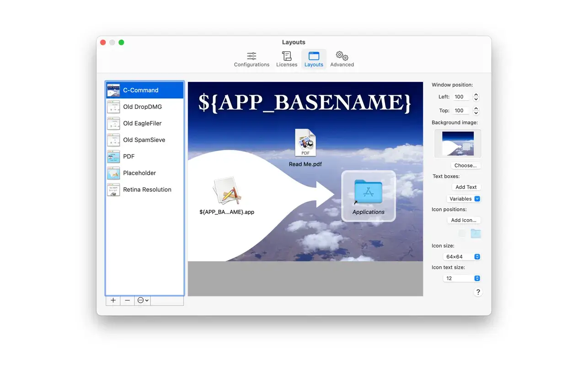Open help with the question mark button
The width and height of the screenshot is (588, 368).
[478, 292]
